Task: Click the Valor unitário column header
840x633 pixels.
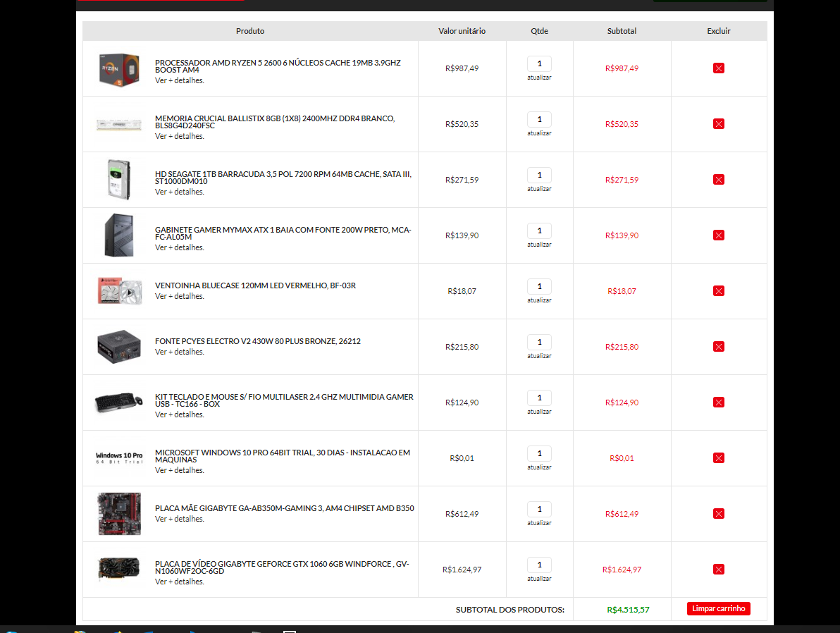Action: click(x=462, y=31)
